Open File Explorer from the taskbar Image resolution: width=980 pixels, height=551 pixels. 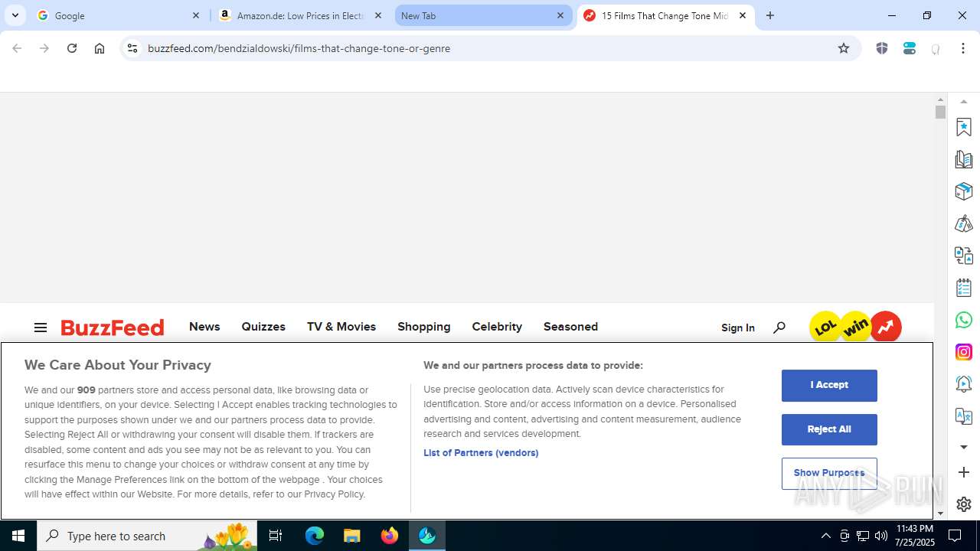[x=352, y=536]
